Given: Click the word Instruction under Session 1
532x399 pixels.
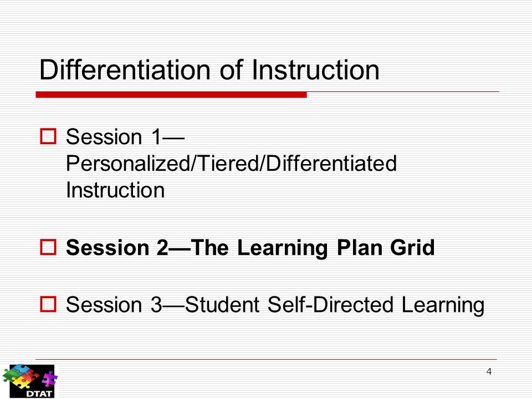Looking at the screenshot, I should coord(115,190).
